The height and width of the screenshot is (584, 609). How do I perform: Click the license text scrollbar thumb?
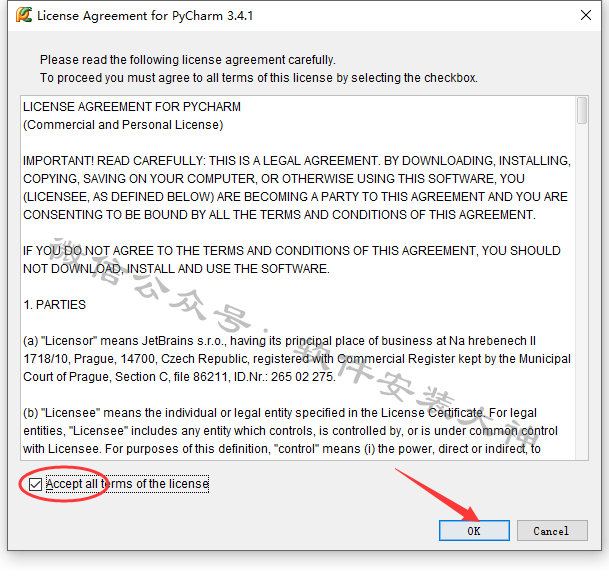(581, 111)
